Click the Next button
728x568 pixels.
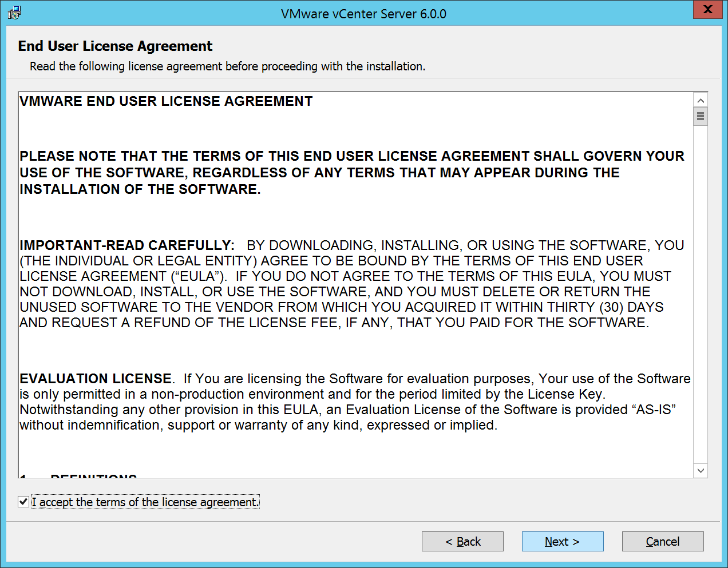coord(563,541)
